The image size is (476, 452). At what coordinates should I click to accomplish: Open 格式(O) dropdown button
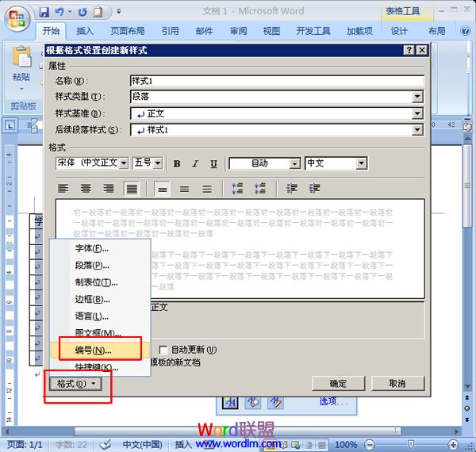76,384
